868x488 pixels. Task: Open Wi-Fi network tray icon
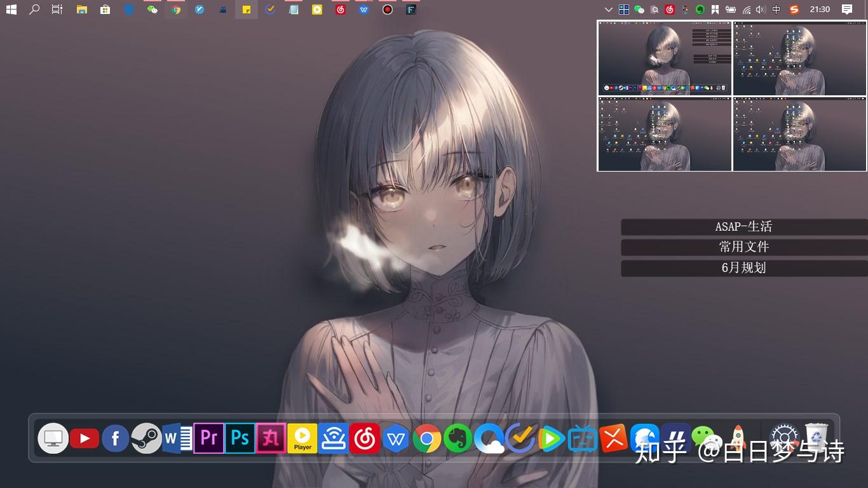click(747, 10)
